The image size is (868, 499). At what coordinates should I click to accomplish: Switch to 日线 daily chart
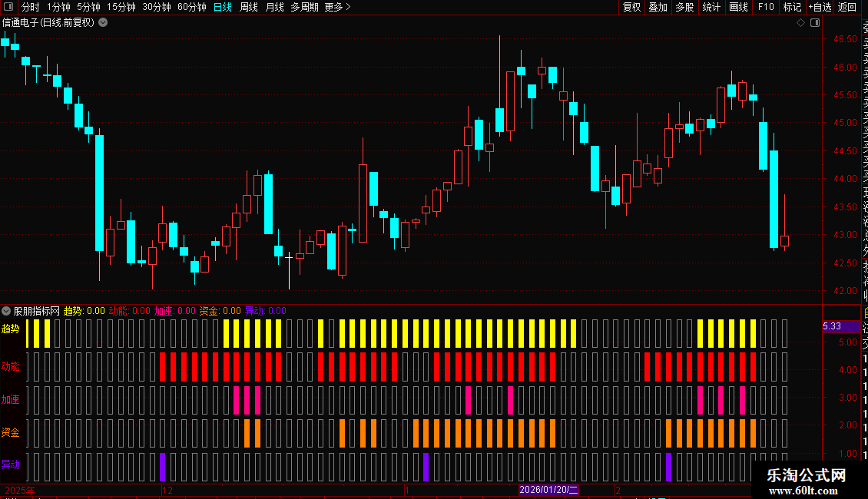[223, 7]
